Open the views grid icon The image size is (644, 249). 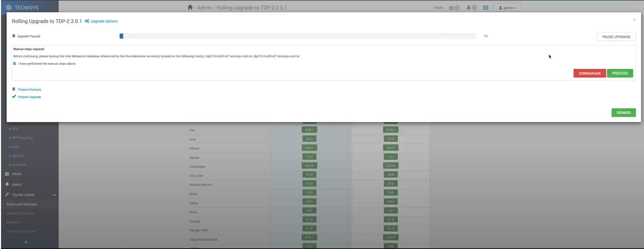(x=486, y=8)
